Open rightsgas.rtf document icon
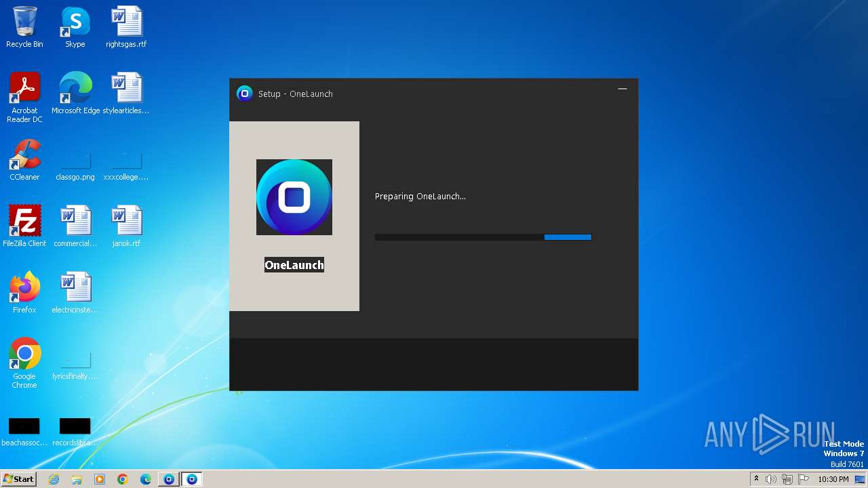Viewport: 868px width, 488px height. pyautogui.click(x=126, y=27)
